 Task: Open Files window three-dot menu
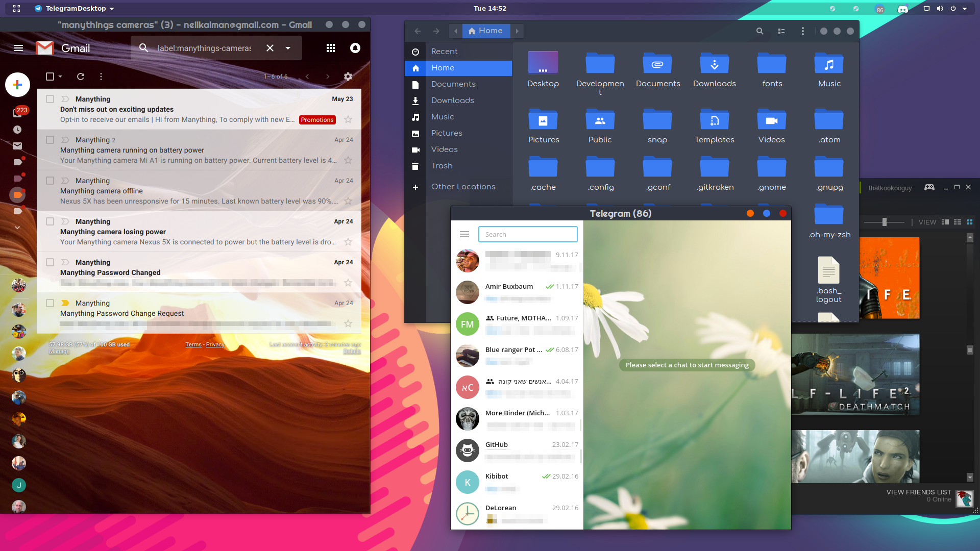tap(803, 31)
